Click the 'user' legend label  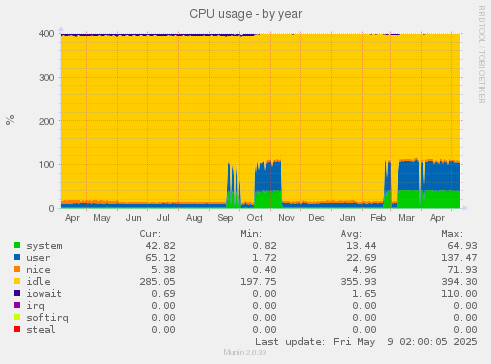coord(38,258)
